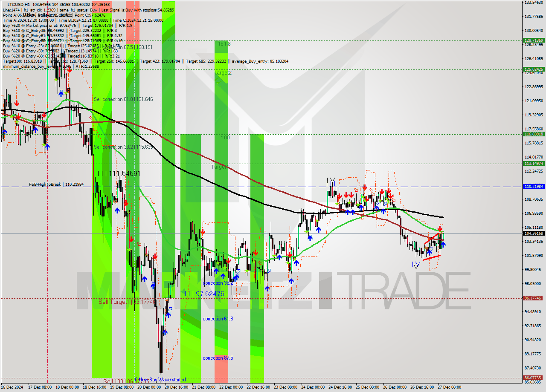
Task: Click the 'Target2' chart label
Action: [223, 73]
